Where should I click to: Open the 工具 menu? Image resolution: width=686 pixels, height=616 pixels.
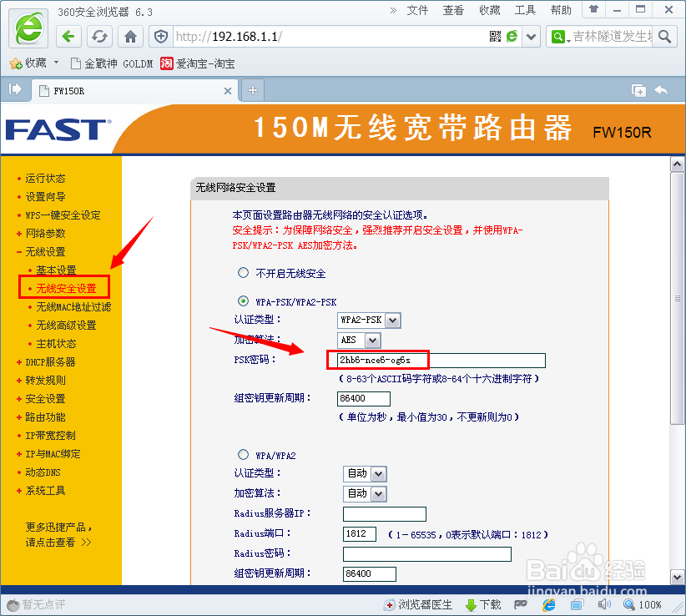[524, 10]
